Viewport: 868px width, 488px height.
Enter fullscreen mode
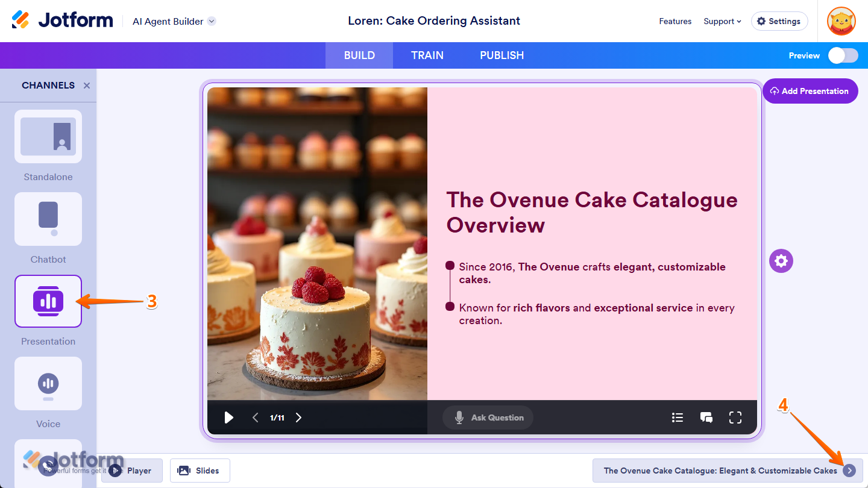(x=735, y=418)
